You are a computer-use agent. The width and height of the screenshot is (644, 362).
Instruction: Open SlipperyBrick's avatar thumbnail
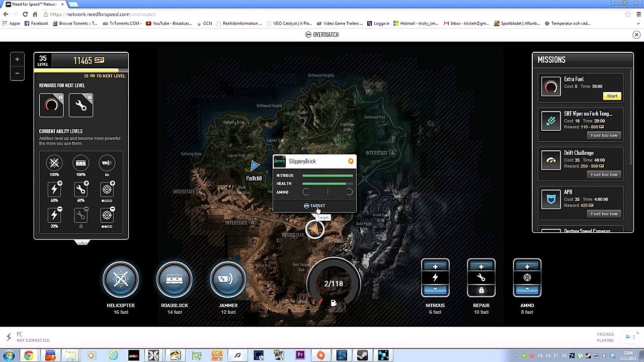[280, 161]
